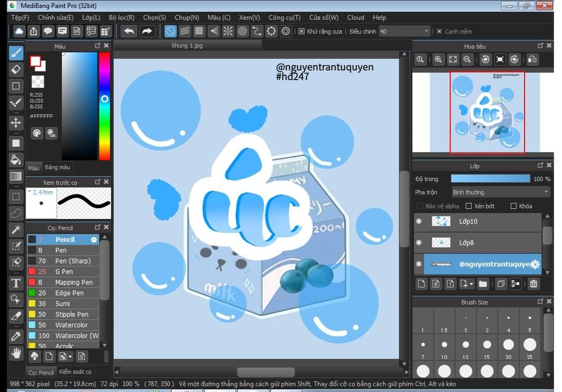The height and width of the screenshot is (392, 562).
Task: Open settings gear on Pencil brush
Action: coord(94,239)
